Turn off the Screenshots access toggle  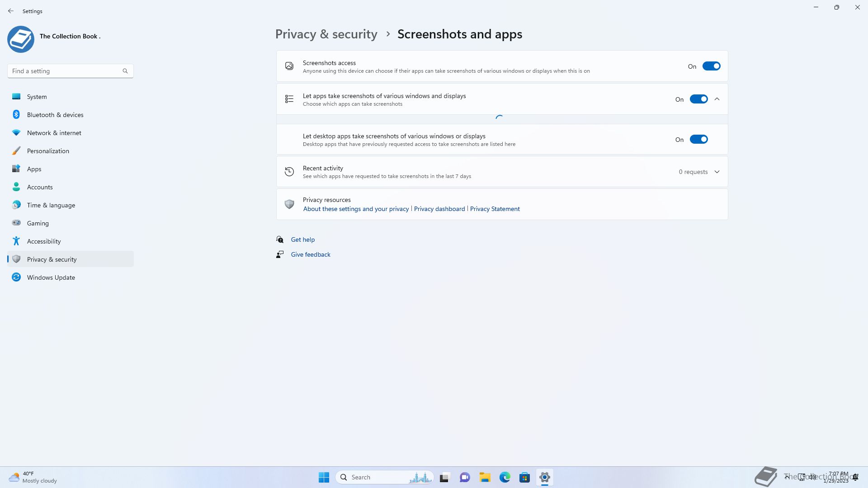point(711,66)
